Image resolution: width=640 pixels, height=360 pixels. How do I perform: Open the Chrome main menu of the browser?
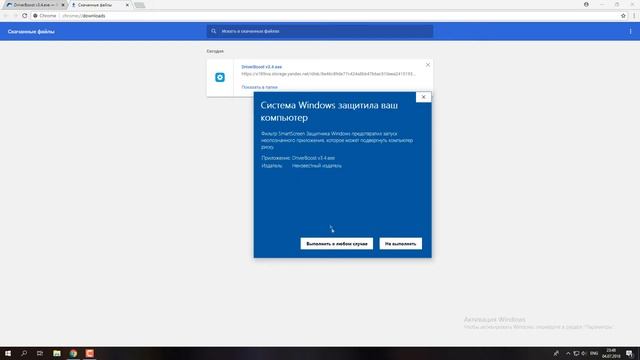pyautogui.click(x=634, y=16)
